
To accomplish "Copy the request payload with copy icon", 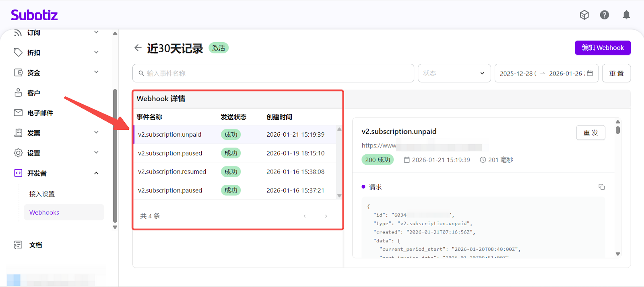I will tap(601, 187).
